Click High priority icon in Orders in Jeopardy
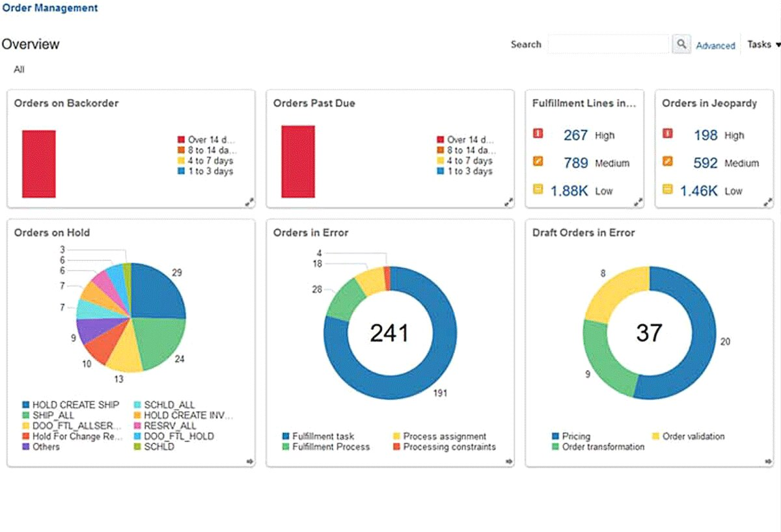The height and width of the screenshot is (532, 781). click(x=668, y=134)
